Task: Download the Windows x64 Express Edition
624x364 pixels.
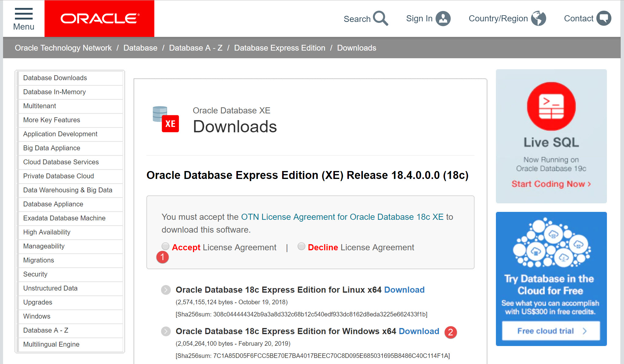Action: [x=419, y=331]
